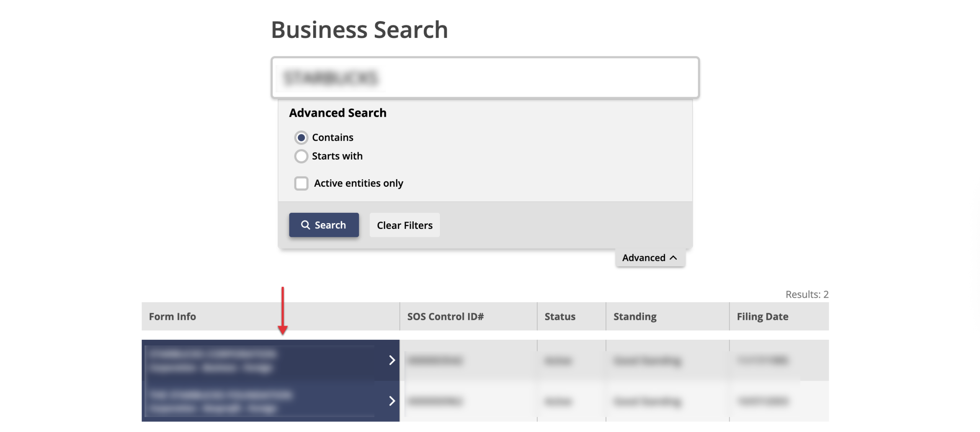Click chevron arrow on first result row
Screen dimensions: 980x432
[x=392, y=360]
